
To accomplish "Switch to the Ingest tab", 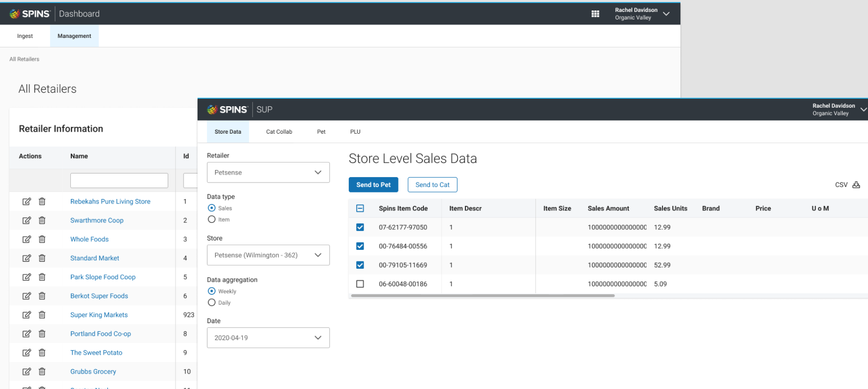I will click(x=25, y=36).
